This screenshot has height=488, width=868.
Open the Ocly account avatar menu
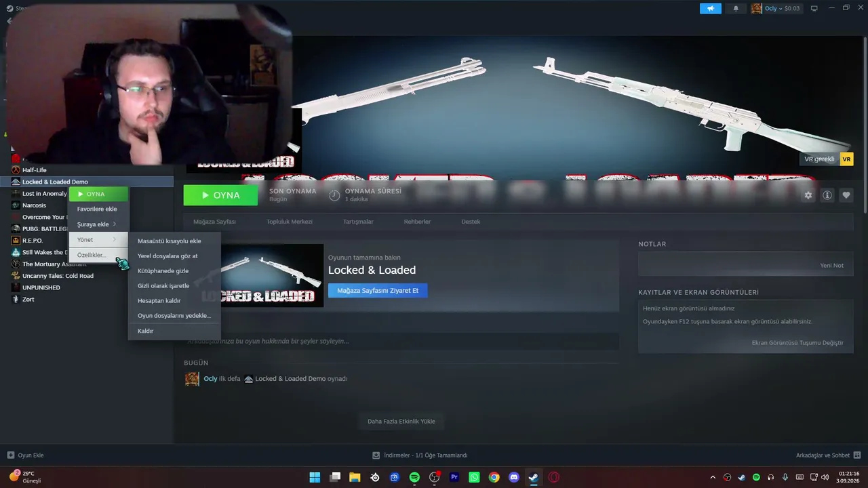click(x=757, y=8)
